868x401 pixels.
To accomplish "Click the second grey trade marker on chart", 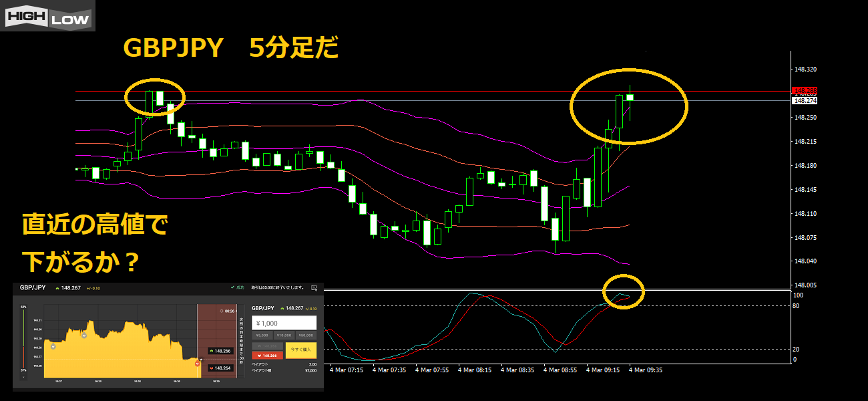I will pos(84,335).
